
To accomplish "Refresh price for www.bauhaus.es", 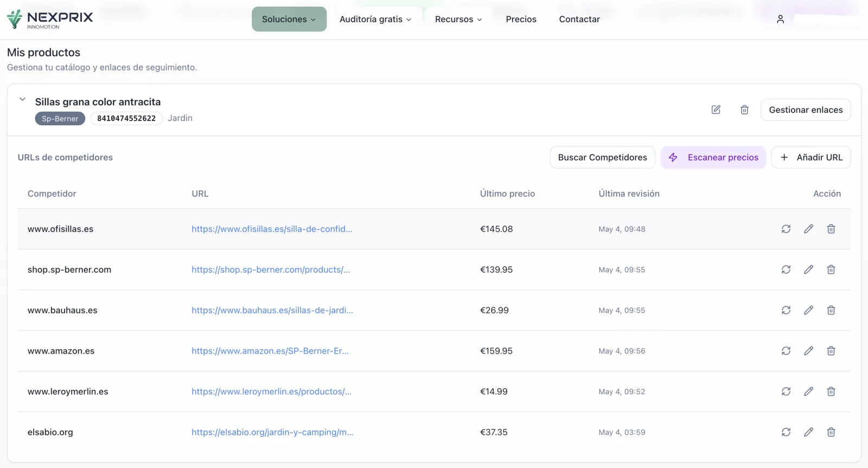I will click(786, 310).
